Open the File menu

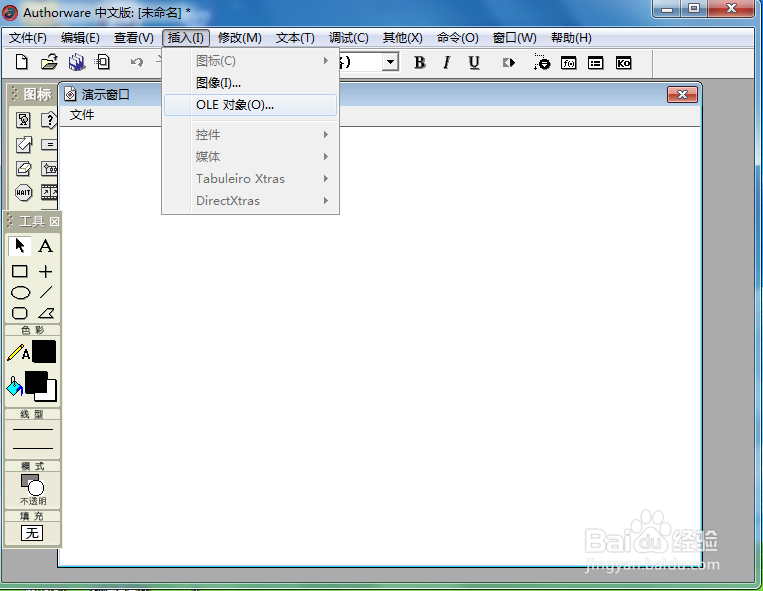click(28, 38)
